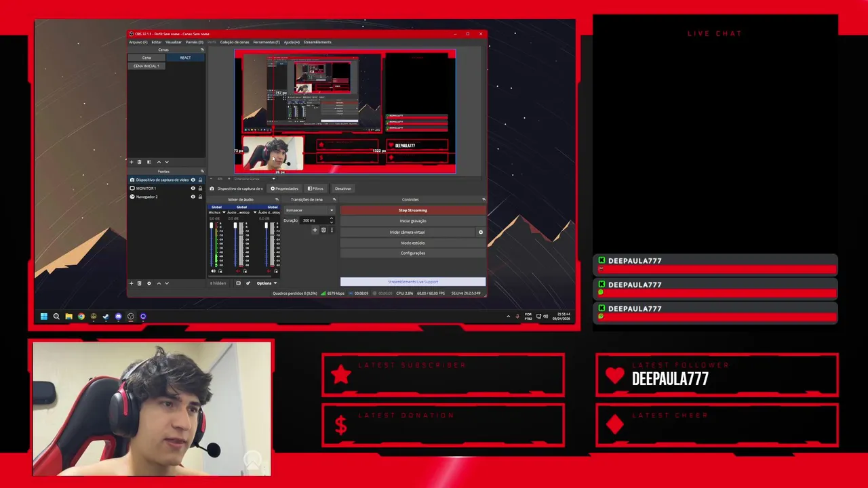Adjust the Mic/Aux volume fader
The width and height of the screenshot is (868, 488).
coord(212,225)
